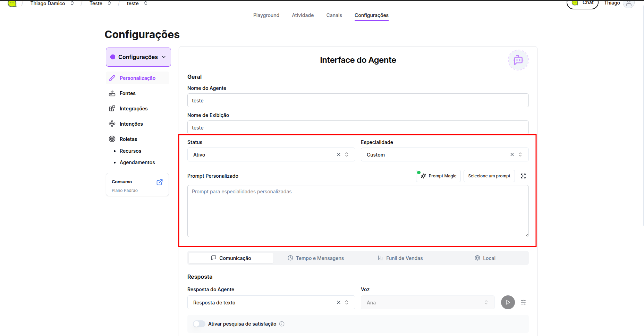Switch to the Playground tab
Viewport: 644px width, 336px height.
pyautogui.click(x=266, y=15)
